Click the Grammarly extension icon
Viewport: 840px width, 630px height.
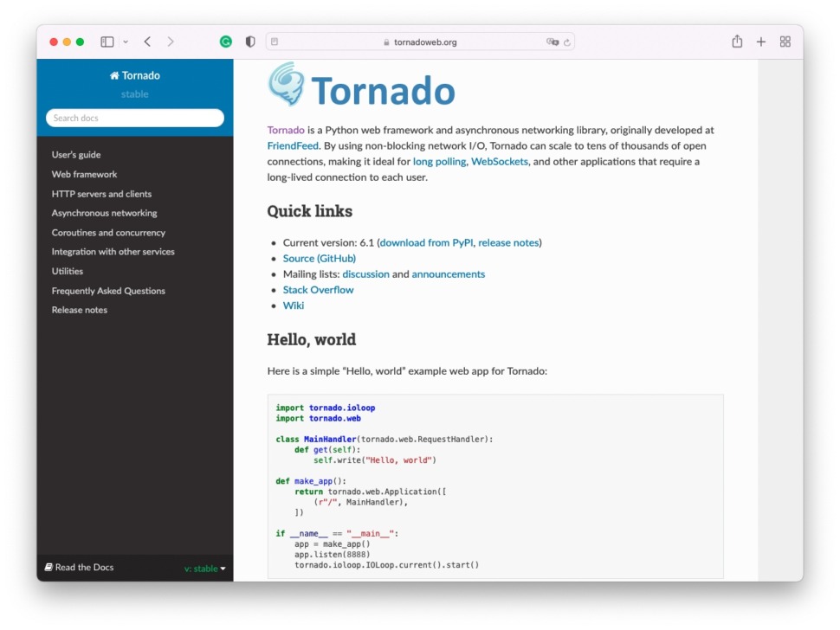coord(225,41)
